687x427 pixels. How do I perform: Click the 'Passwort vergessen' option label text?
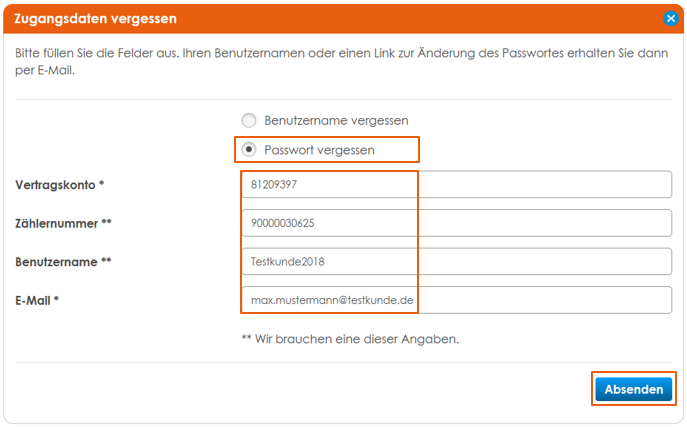coord(320,150)
